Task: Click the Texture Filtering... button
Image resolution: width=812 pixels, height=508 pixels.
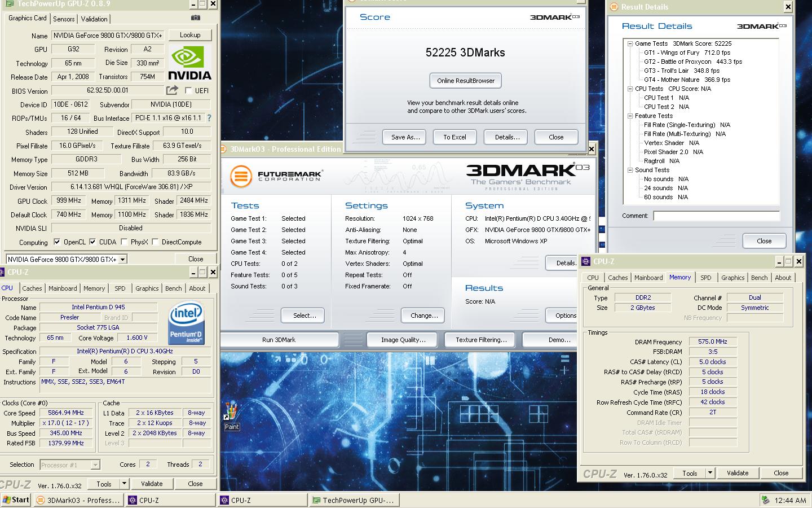Action: click(481, 340)
